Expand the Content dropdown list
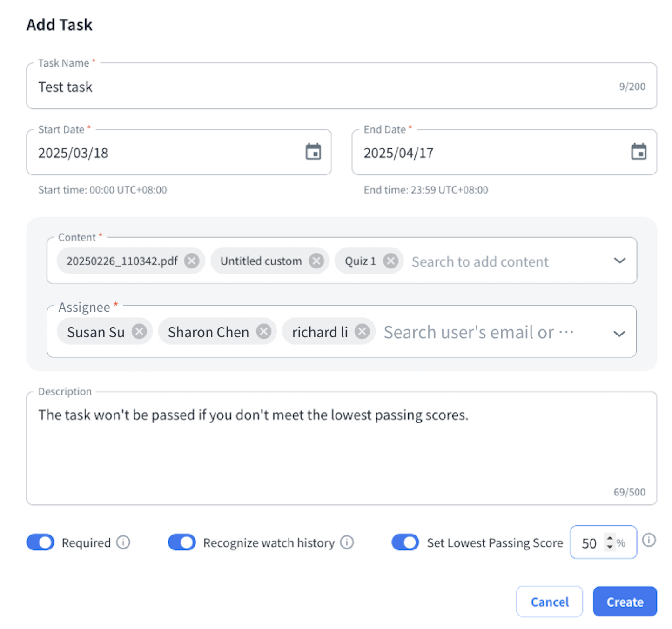 619,261
